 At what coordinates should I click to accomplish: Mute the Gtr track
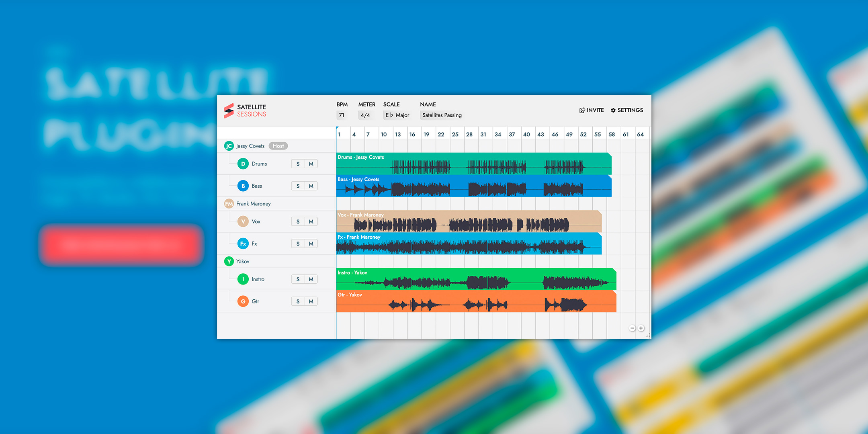tap(311, 301)
